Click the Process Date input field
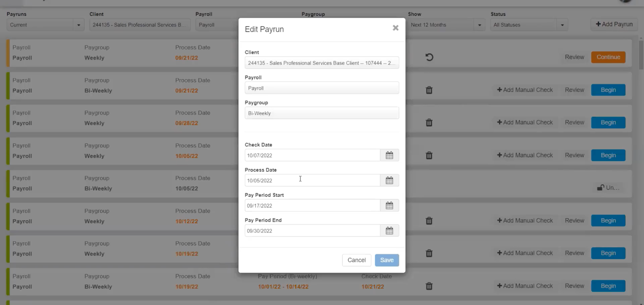 coord(312,180)
